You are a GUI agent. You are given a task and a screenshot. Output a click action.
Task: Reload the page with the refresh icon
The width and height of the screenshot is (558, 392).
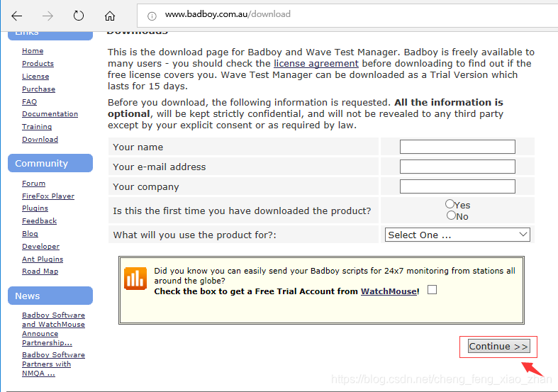tap(79, 16)
